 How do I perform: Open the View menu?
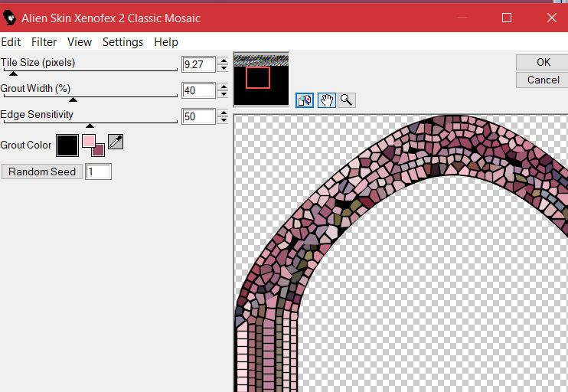point(80,42)
